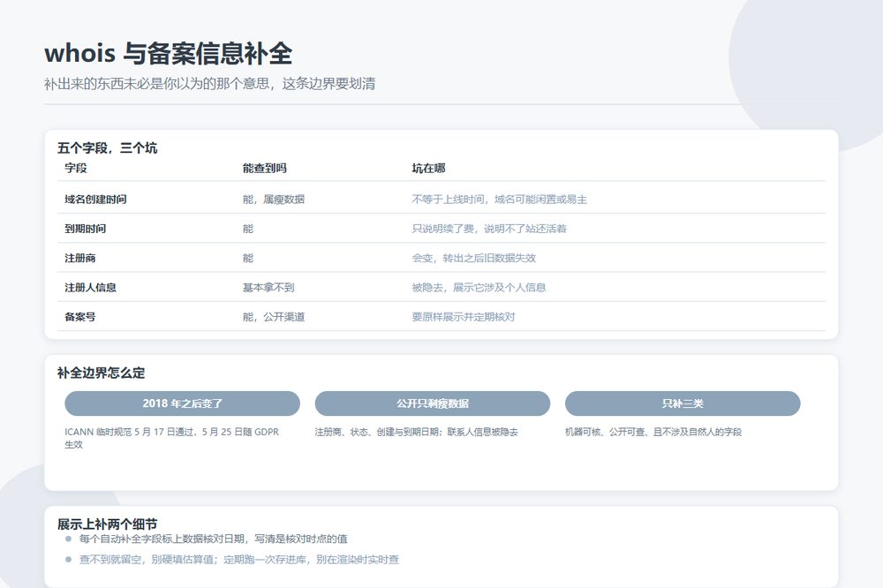Viewport: 883px width, 588px height.
Task: Click the title 'whois 与备案信息补全'
Action: point(169,54)
